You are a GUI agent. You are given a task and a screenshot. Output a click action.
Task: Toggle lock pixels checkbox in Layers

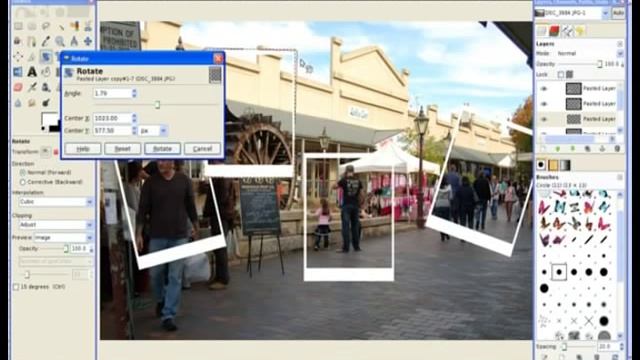[561, 75]
